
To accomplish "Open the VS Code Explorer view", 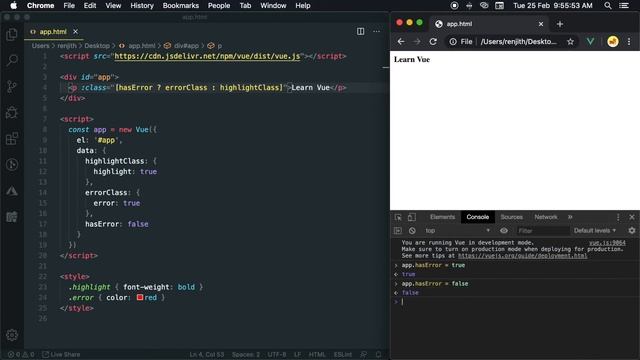I will click(x=12, y=35).
